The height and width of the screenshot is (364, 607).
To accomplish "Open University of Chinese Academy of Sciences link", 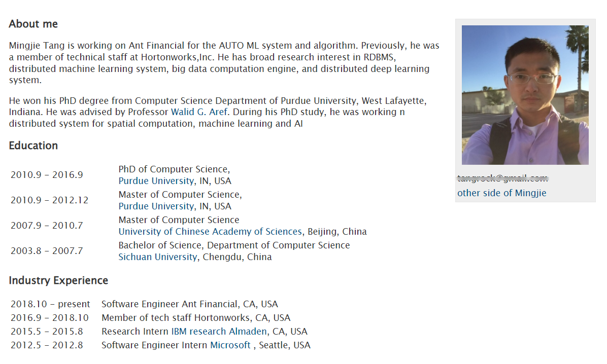I will [x=210, y=232].
